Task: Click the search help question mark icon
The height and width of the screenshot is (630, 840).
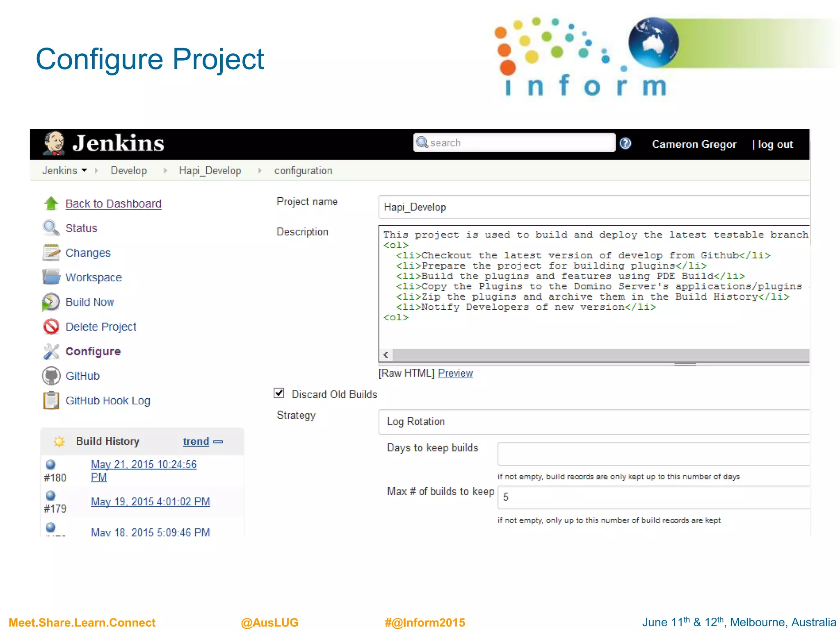Action: (x=625, y=144)
